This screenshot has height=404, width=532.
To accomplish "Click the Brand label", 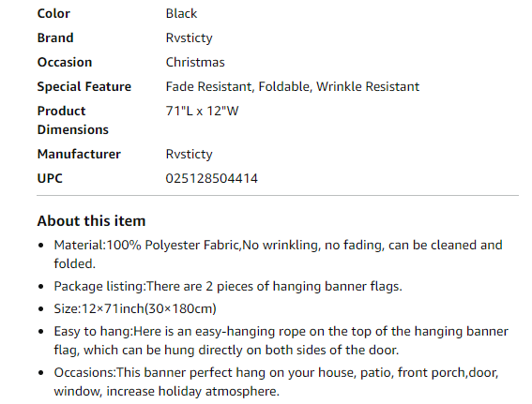I will pos(55,37).
